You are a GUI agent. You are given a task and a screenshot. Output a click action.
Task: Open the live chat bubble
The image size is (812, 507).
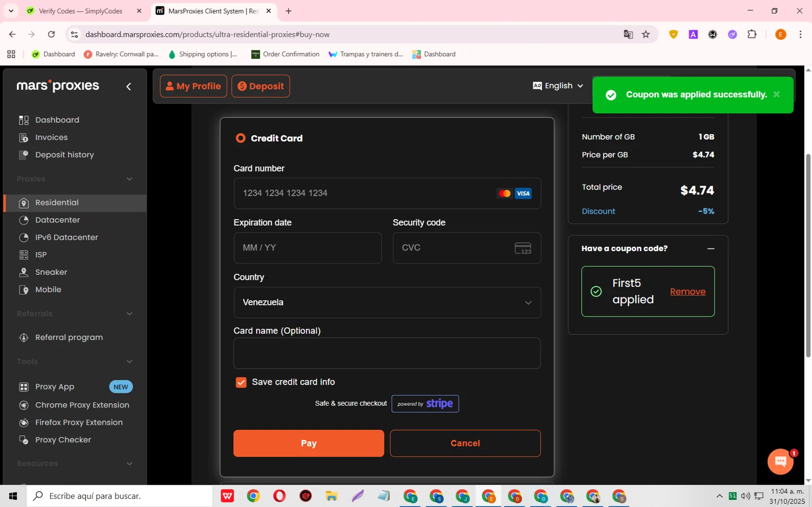[x=780, y=462]
